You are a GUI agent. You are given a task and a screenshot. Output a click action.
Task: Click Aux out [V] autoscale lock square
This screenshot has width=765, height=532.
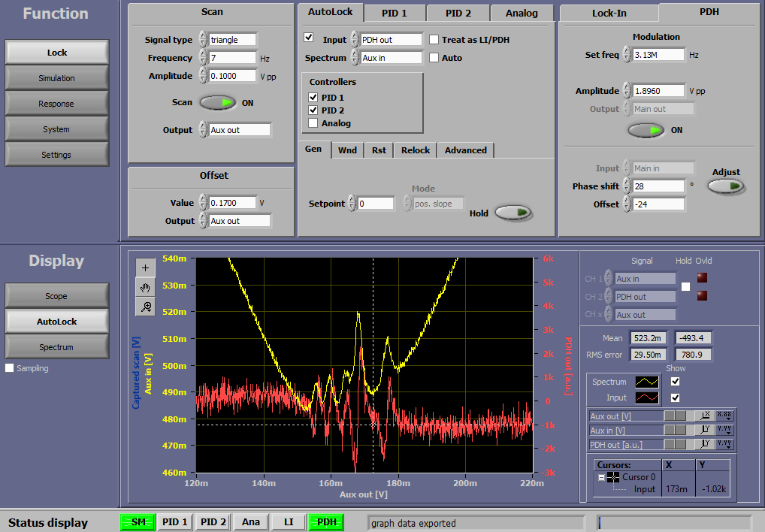[670, 416]
